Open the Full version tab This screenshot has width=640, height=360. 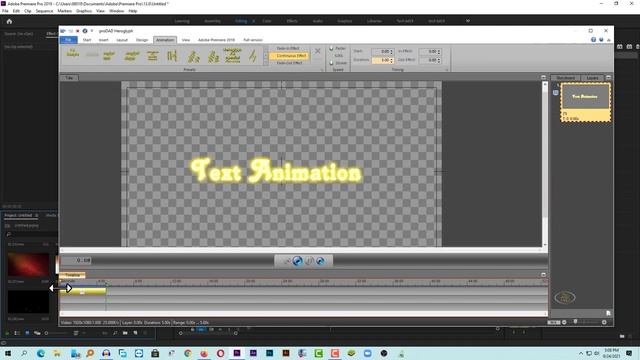(x=253, y=40)
